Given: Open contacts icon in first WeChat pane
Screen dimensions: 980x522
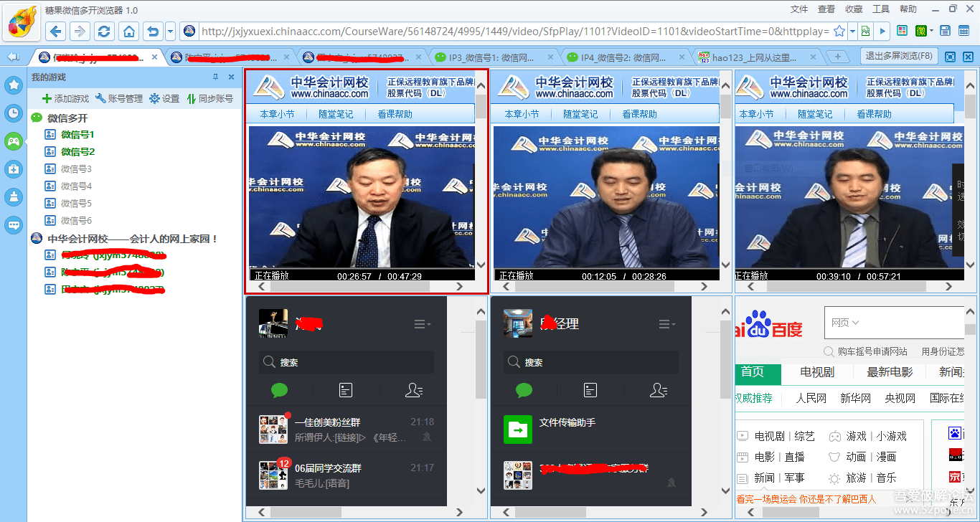Looking at the screenshot, I should (414, 390).
